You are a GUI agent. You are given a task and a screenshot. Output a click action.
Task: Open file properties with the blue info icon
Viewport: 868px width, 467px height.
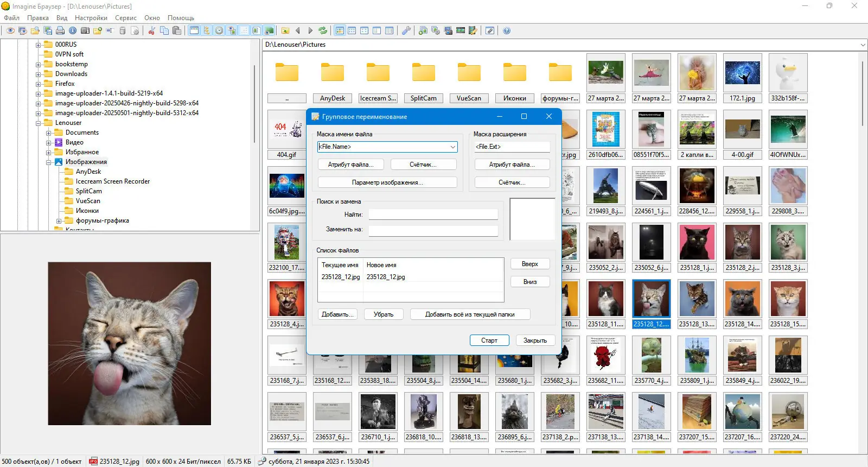[73, 30]
